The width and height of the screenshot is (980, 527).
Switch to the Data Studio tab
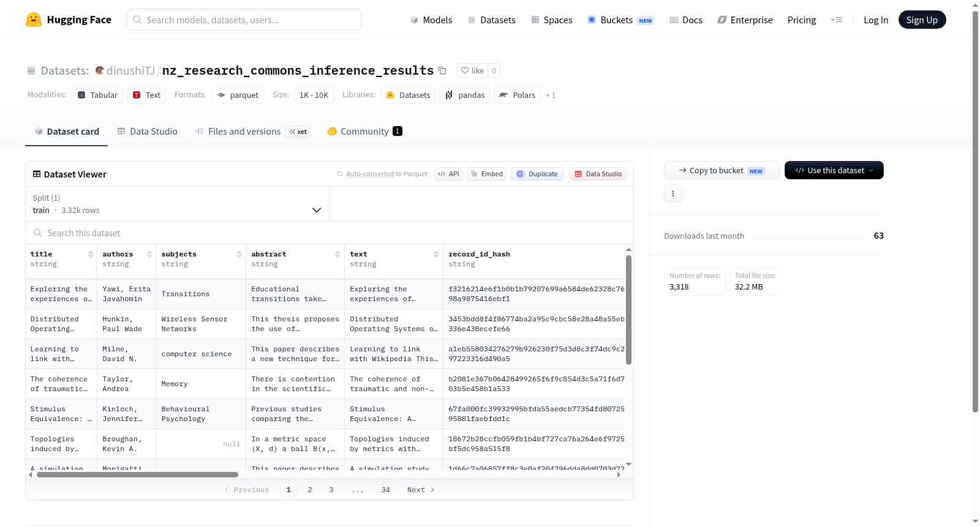tap(148, 132)
